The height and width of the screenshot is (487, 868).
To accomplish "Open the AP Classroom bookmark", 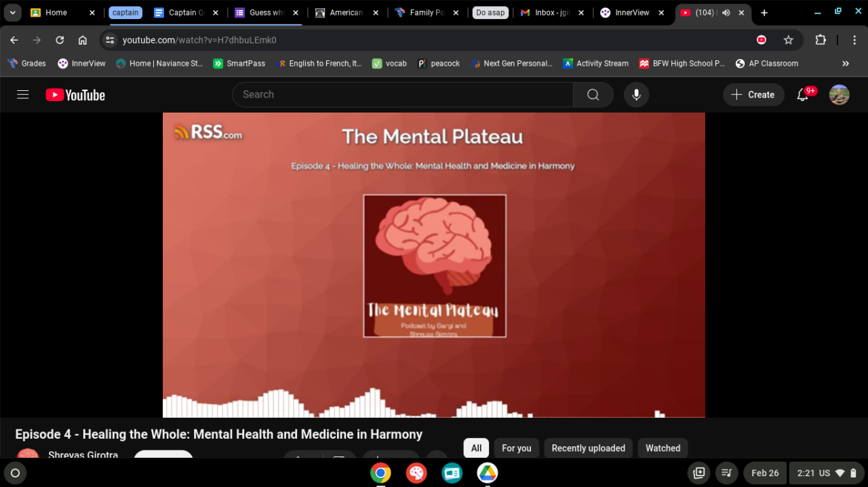I will [766, 64].
